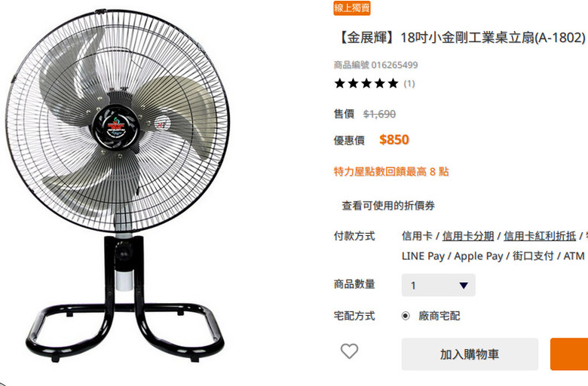Open the quantity dropdown arrow

tap(464, 286)
